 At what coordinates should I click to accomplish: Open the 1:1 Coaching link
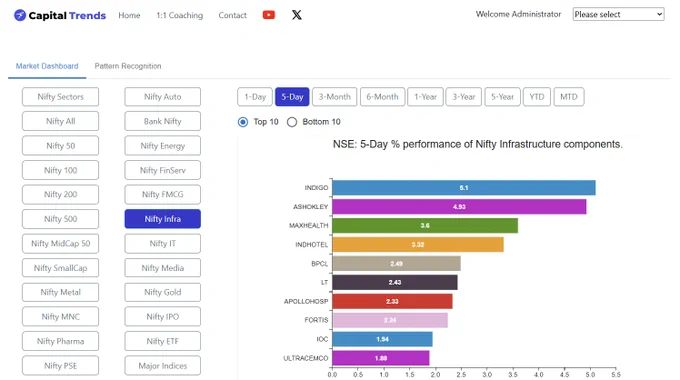coord(180,15)
